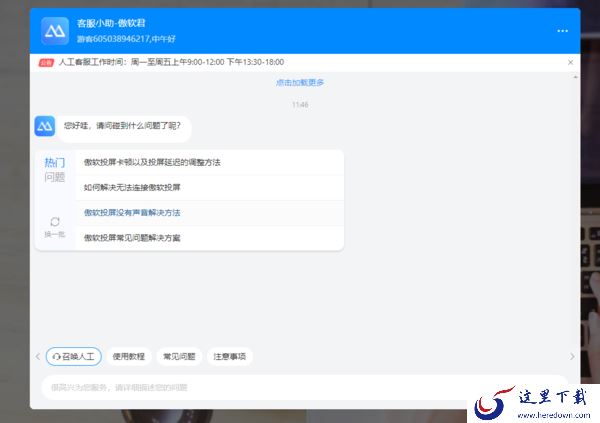Click the ApowerMirror logo in the header
The image size is (600, 423).
[55, 31]
